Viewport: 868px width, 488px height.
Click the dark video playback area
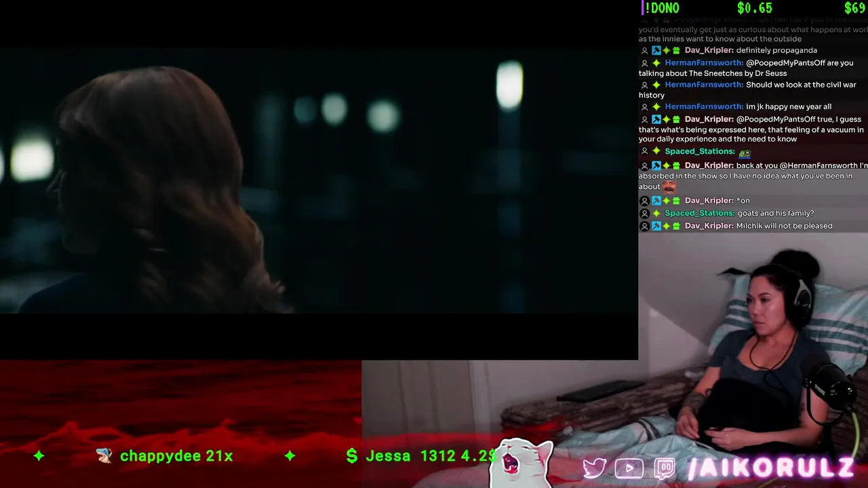[319, 180]
